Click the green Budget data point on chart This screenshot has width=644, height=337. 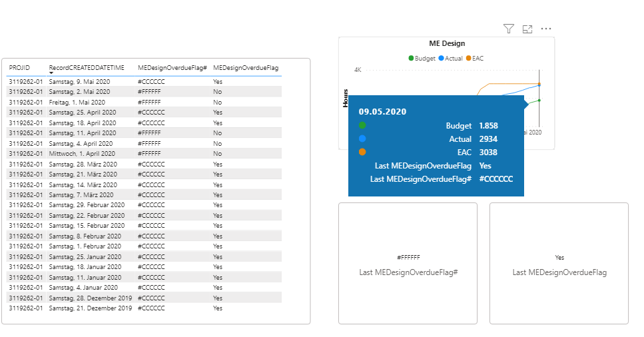coord(539,100)
